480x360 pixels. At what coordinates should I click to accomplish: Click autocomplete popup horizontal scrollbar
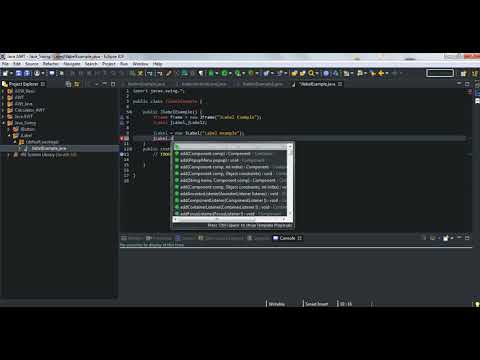point(230,219)
